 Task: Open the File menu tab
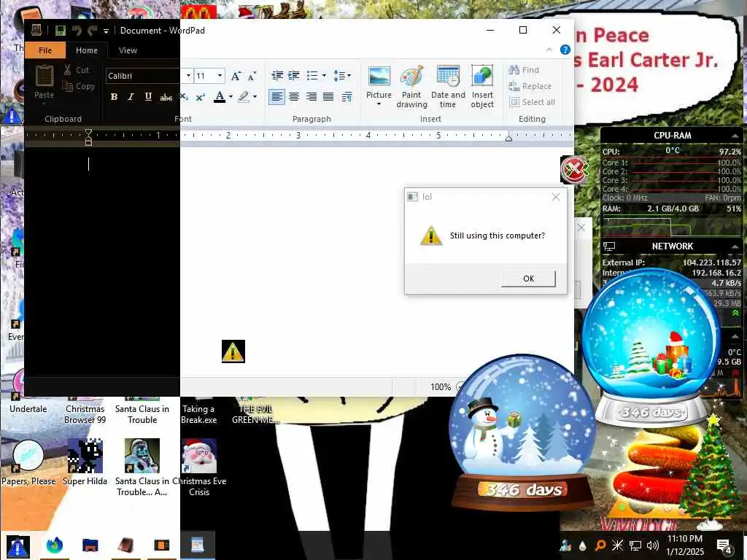[45, 50]
